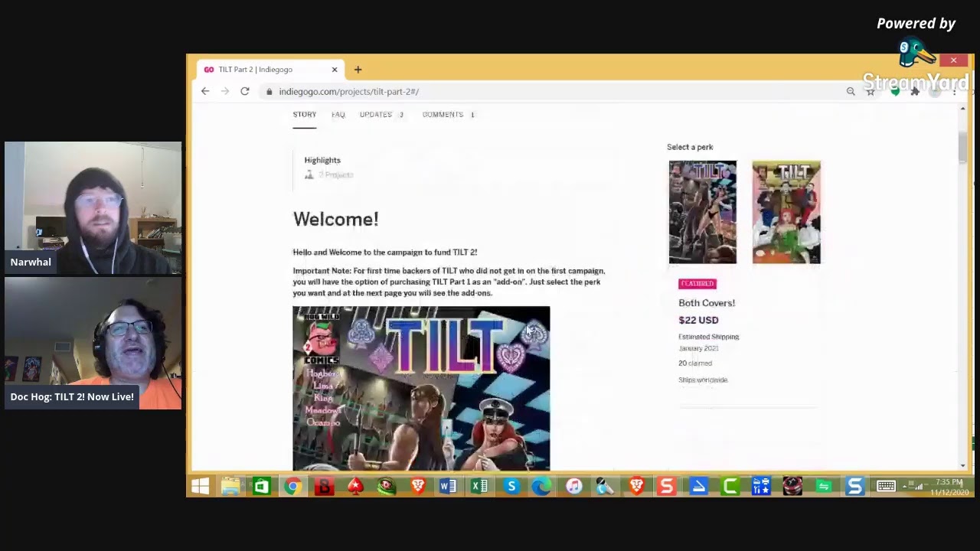The width and height of the screenshot is (980, 551).
Task: Bookmark this page with the star icon
Action: pyautogui.click(x=871, y=92)
